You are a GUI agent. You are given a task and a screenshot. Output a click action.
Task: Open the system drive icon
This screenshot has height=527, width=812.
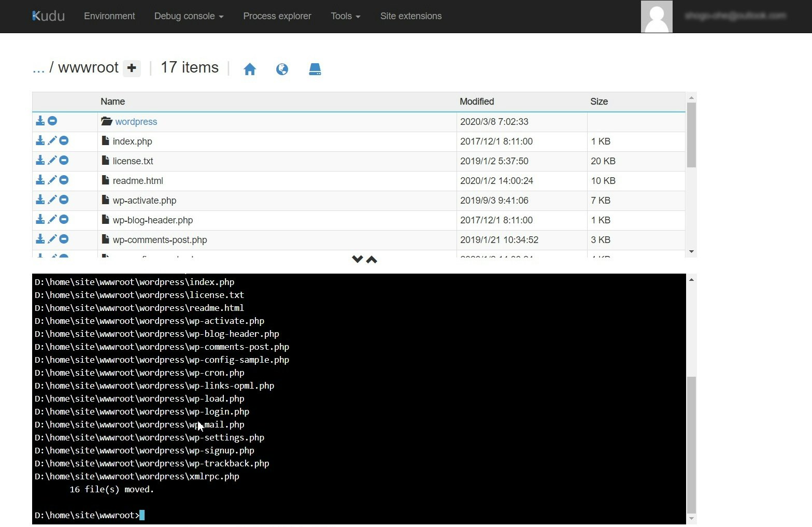click(x=315, y=69)
